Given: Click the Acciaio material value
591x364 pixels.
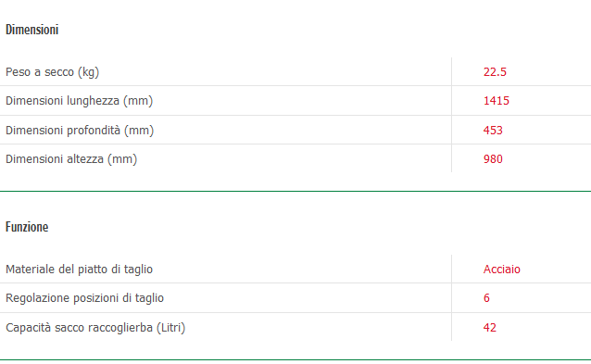Looking at the screenshot, I should click(x=502, y=270).
